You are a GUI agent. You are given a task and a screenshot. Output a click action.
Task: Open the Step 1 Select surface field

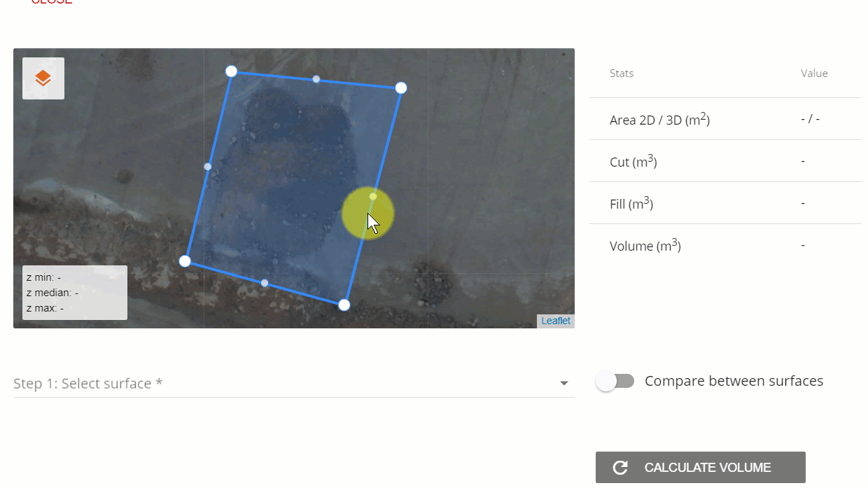click(294, 384)
